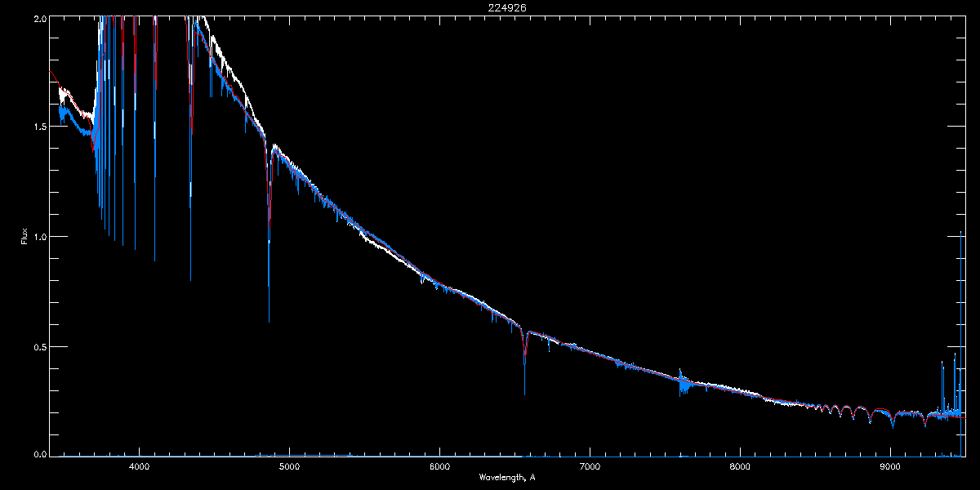This screenshot has width=980, height=490.
Task: Click the 4000 wavelength tick label
Action: [139, 466]
